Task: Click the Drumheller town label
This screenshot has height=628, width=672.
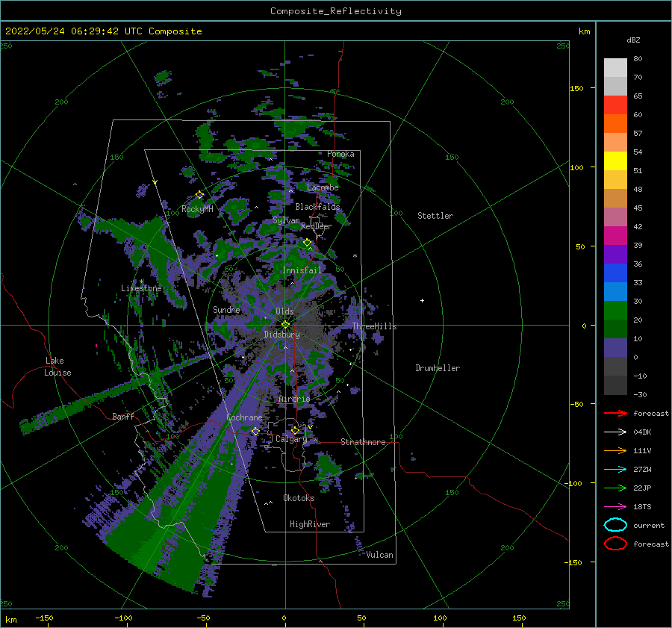Action: click(438, 368)
